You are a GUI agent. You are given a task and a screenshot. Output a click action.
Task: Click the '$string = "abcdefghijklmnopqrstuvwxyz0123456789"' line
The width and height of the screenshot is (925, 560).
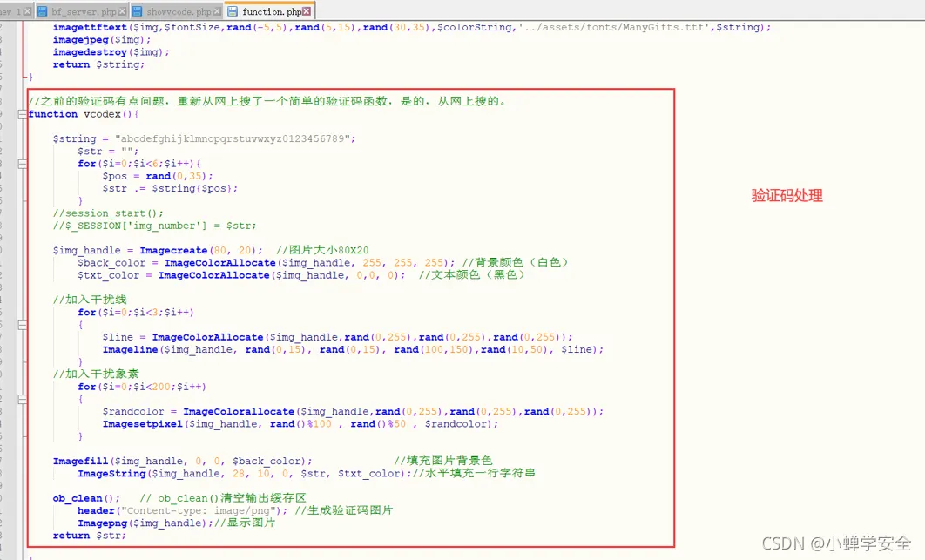[204, 138]
